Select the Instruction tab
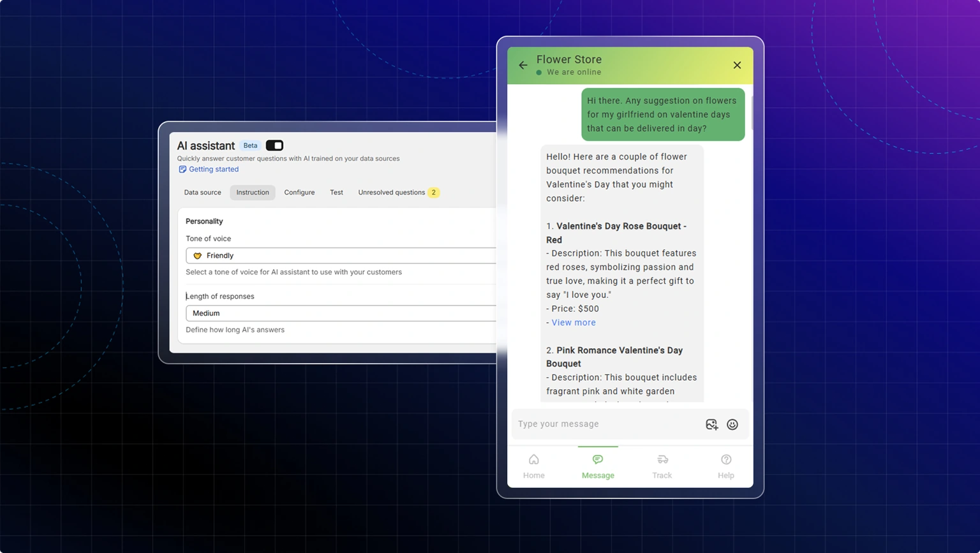980x553 pixels. pos(253,193)
